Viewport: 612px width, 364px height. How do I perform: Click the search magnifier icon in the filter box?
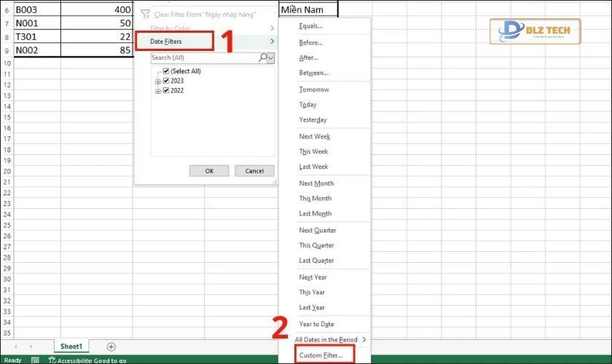tap(263, 58)
